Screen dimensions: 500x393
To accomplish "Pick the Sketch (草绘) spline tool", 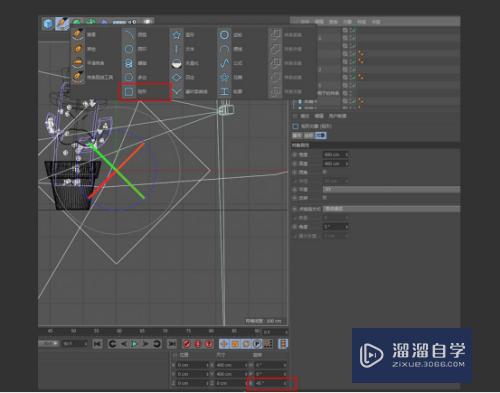I will (x=78, y=49).
